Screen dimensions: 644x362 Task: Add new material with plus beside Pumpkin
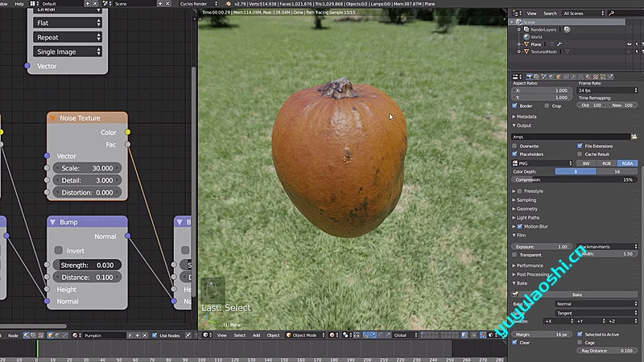point(138,335)
